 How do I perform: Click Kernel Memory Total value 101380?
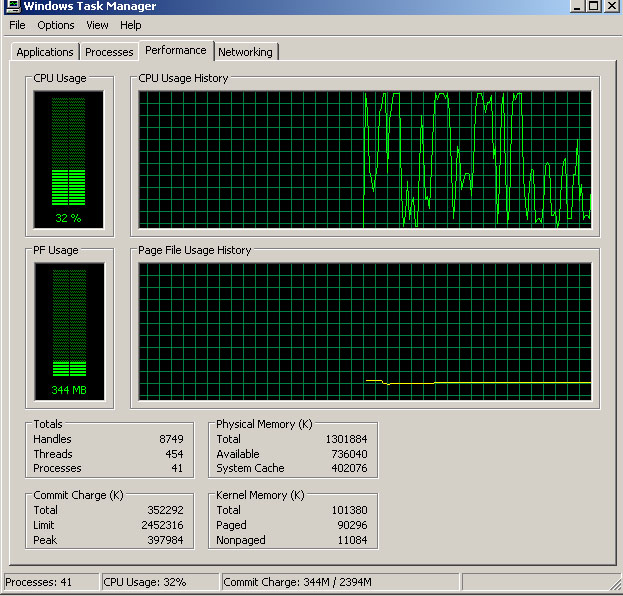pos(350,510)
